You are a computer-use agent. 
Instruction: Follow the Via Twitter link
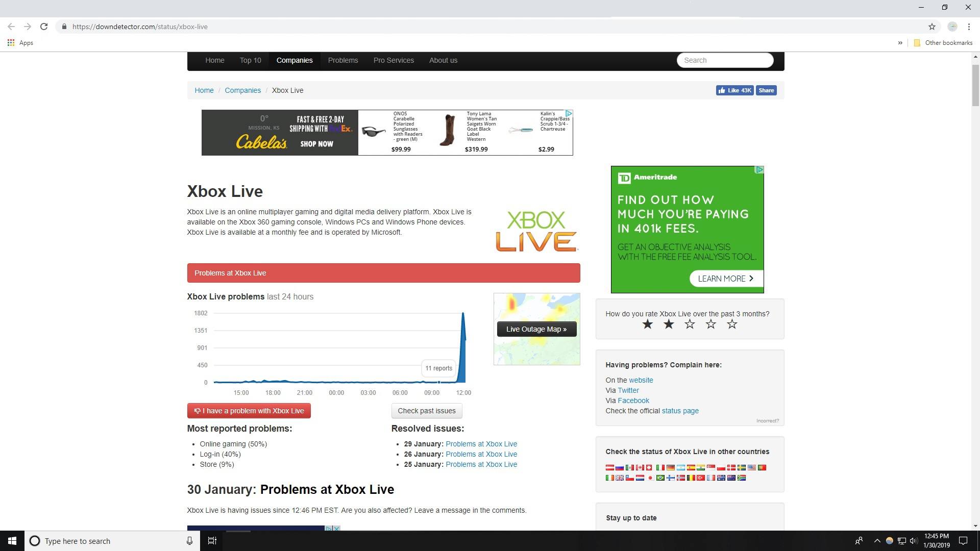point(628,390)
